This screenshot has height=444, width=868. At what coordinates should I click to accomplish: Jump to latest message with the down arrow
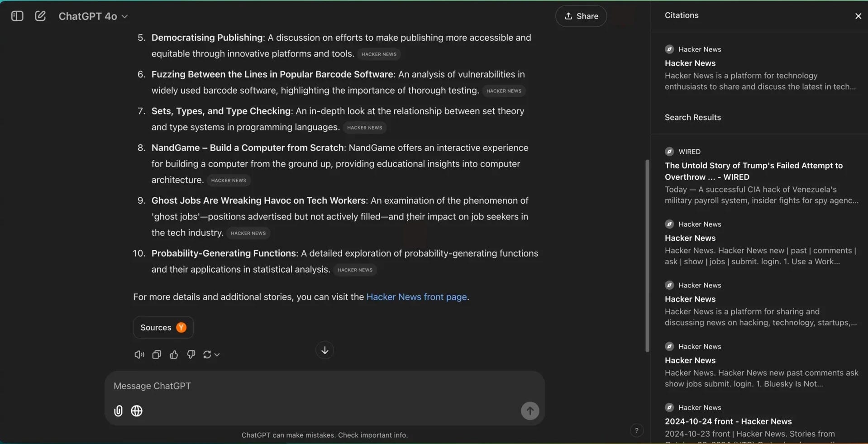pos(324,350)
